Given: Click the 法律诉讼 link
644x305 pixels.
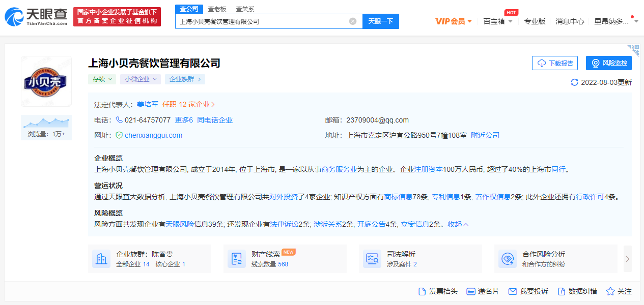Looking at the screenshot, I should click(284, 224).
